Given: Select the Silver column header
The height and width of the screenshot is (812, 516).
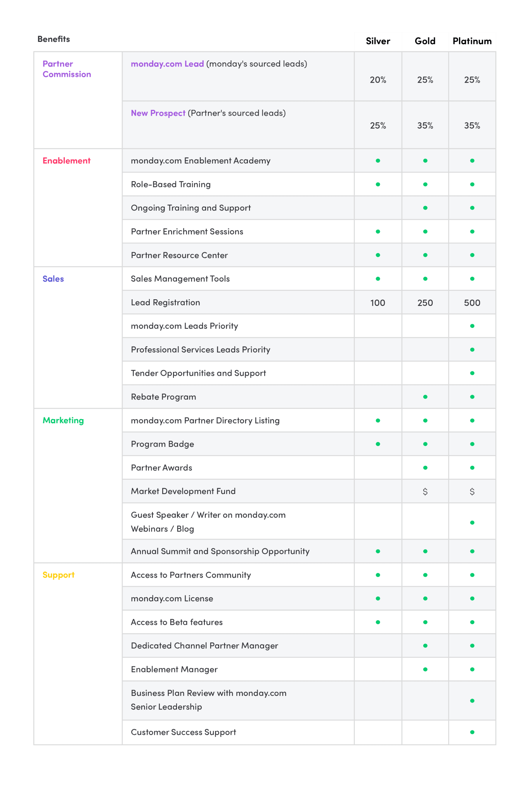Looking at the screenshot, I should (378, 41).
